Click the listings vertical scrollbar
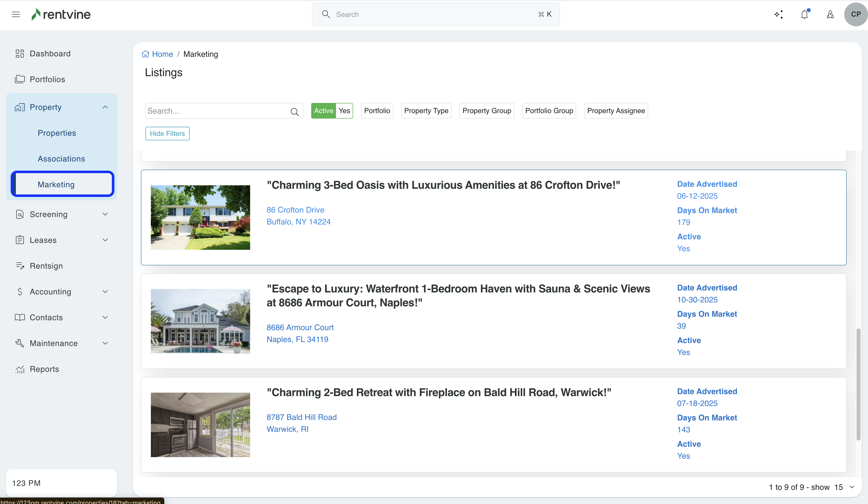Viewport: 868px width, 504px height. [858, 384]
